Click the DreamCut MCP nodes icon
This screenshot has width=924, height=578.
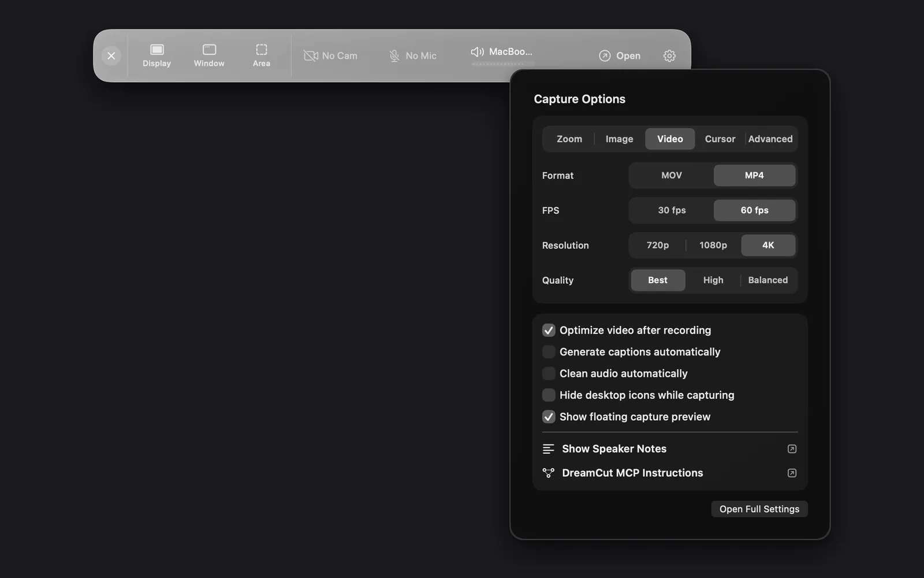click(548, 473)
